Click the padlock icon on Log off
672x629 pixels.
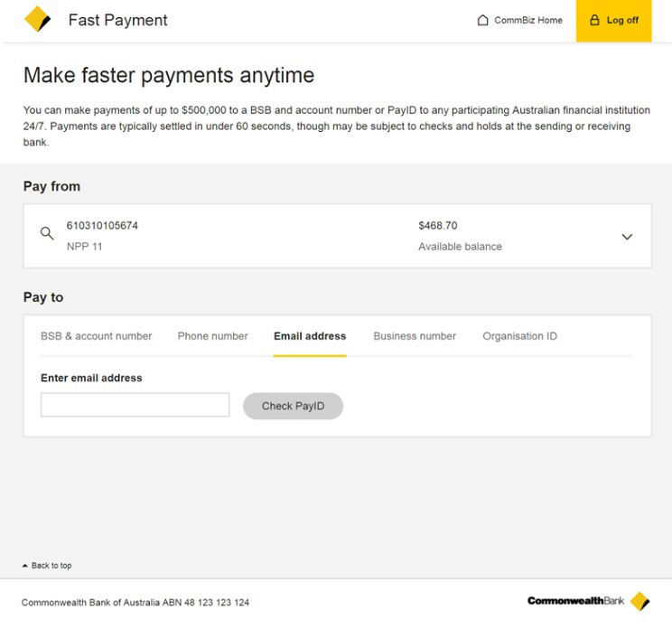(594, 20)
